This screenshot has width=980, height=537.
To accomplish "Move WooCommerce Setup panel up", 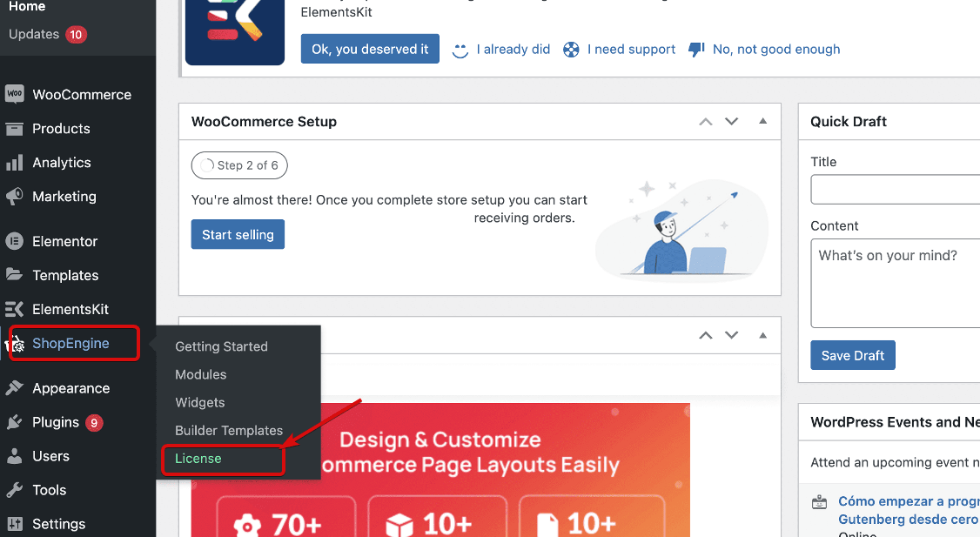I will coord(706,122).
